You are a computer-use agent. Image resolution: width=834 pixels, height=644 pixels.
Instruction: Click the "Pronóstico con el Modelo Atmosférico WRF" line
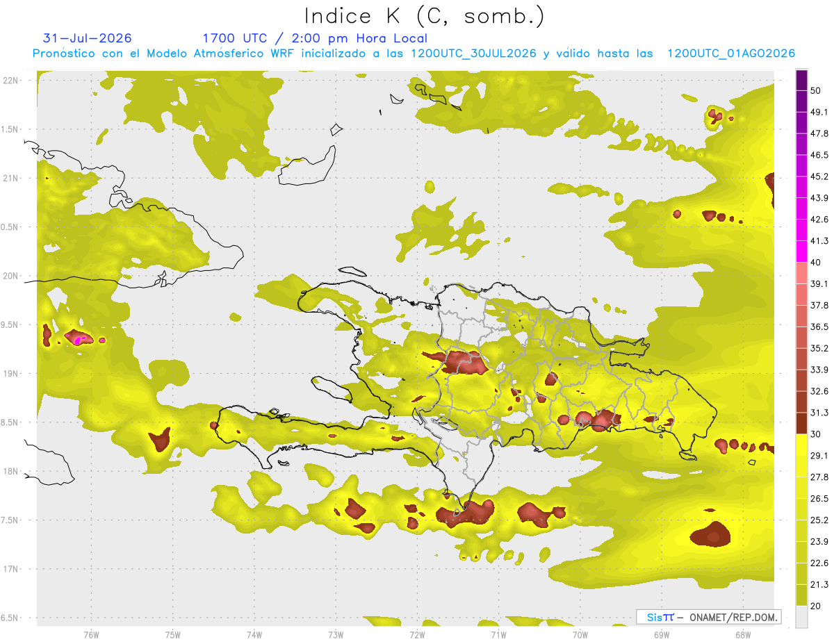click(x=414, y=53)
